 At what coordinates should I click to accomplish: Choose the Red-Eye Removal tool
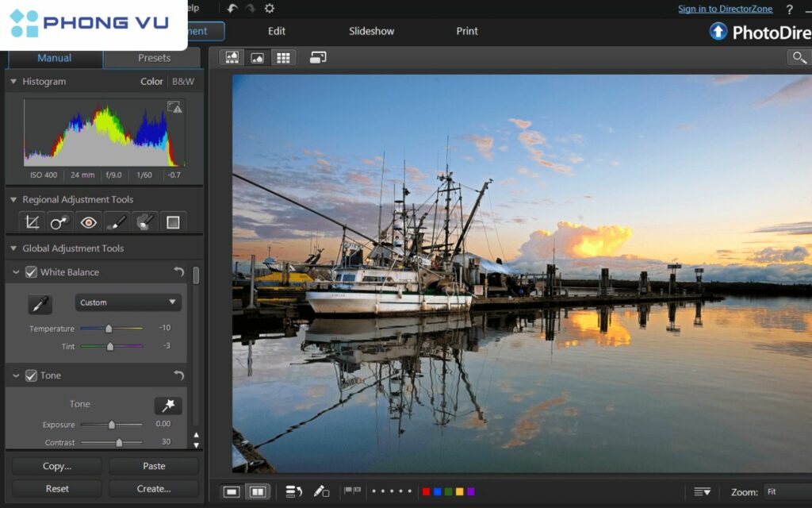pos(88,222)
